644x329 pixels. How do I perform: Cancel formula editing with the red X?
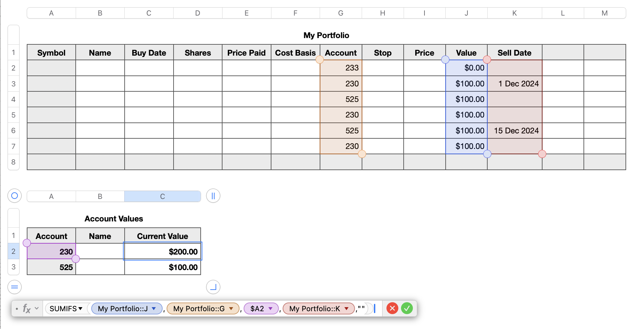(x=392, y=308)
